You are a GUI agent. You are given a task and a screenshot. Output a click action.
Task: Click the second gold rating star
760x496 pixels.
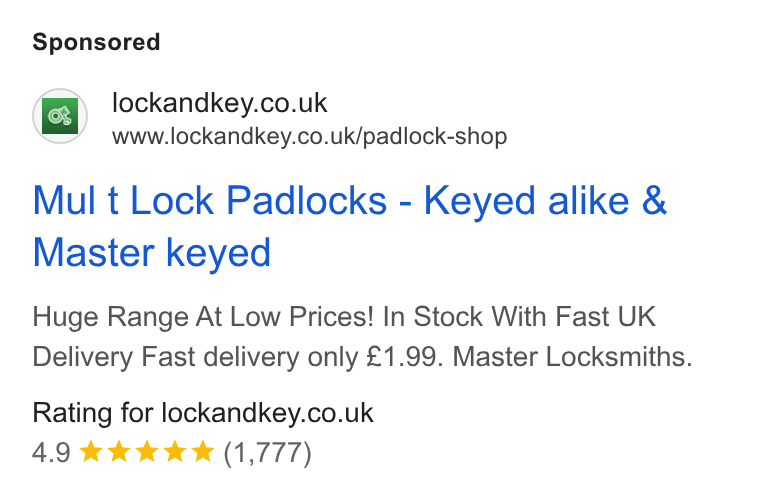click(x=119, y=451)
